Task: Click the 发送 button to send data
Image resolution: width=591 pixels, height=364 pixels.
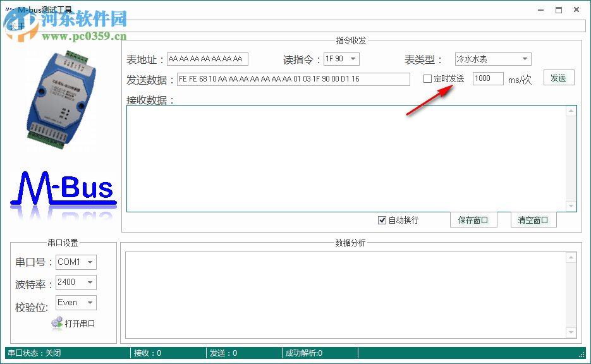Action: [x=559, y=77]
